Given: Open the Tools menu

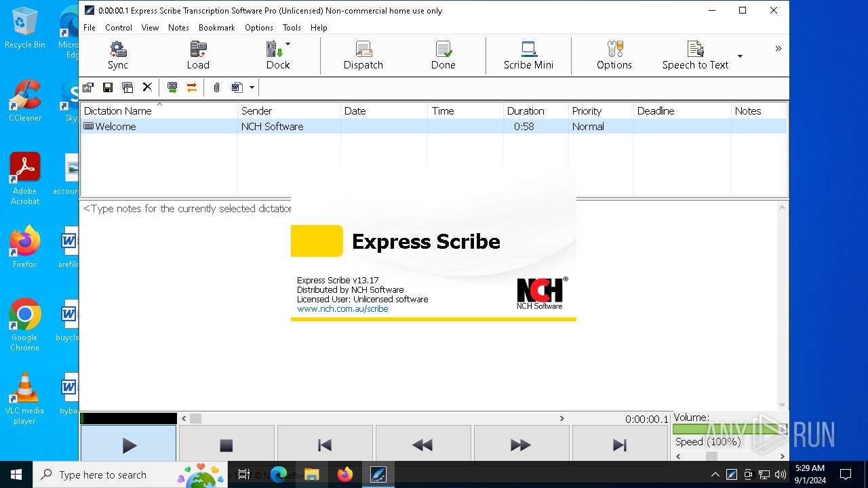Looking at the screenshot, I should click(292, 28).
